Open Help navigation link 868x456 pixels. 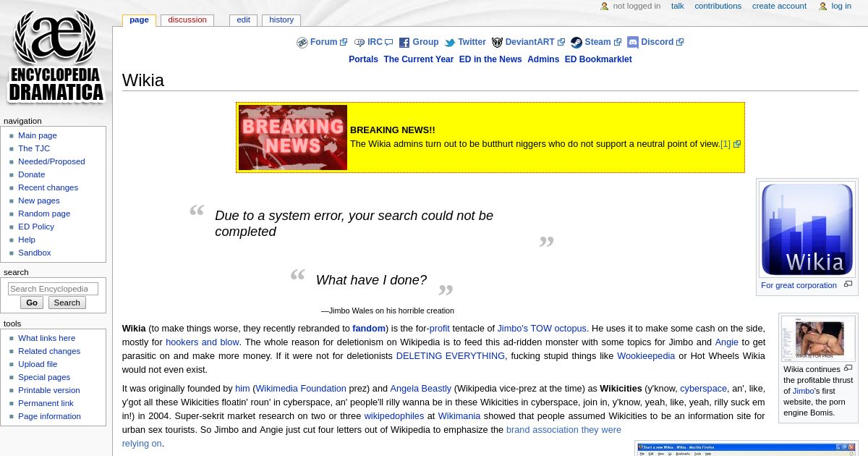tap(27, 240)
